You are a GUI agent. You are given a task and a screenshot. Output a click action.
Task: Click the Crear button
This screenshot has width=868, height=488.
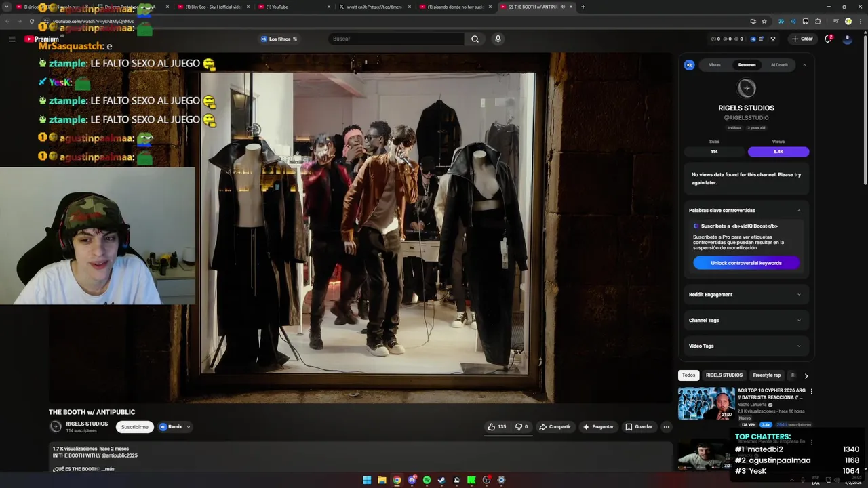[802, 39]
